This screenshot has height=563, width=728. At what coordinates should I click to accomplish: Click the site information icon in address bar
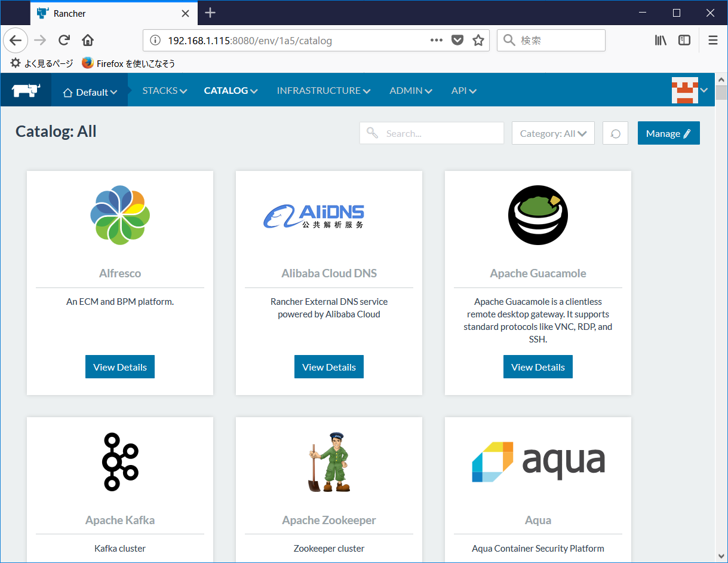(x=155, y=41)
